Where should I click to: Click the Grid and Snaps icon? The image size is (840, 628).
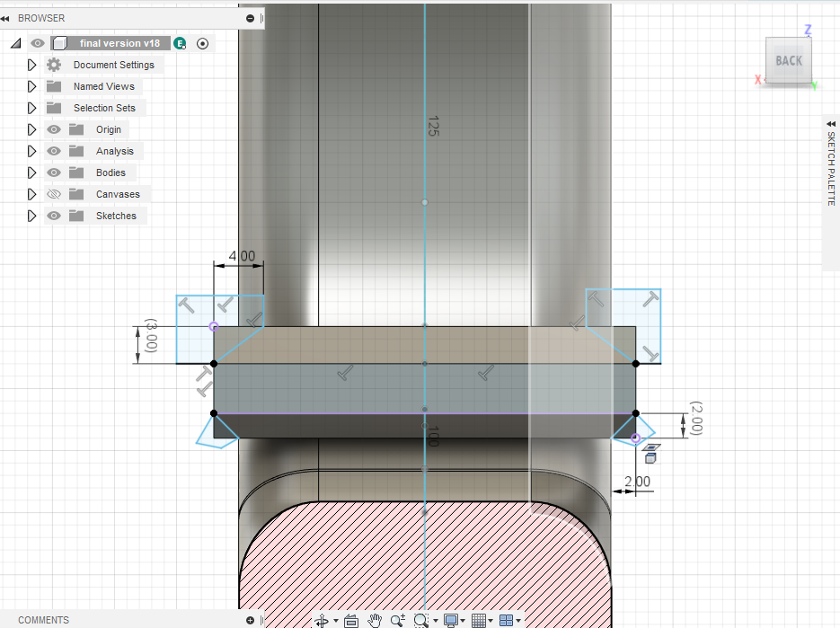pyautogui.click(x=479, y=621)
